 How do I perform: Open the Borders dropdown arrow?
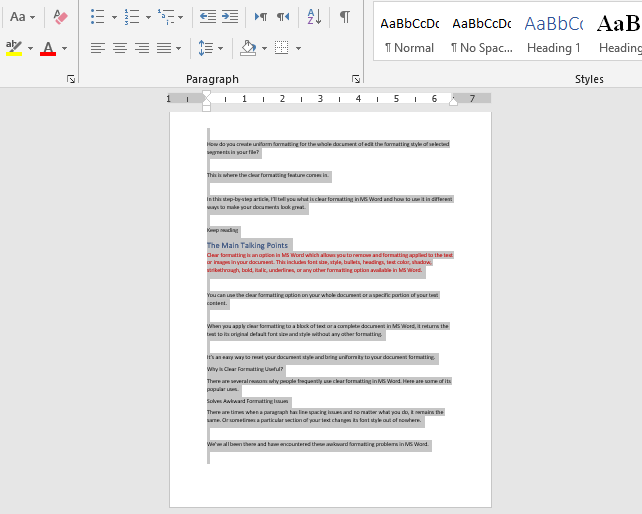(x=298, y=48)
